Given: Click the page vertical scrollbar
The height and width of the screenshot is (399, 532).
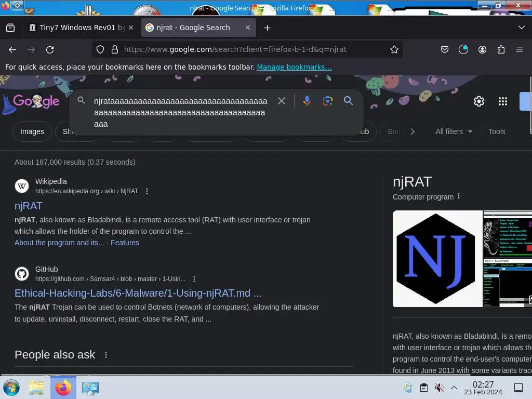Looking at the screenshot, I should [530, 105].
